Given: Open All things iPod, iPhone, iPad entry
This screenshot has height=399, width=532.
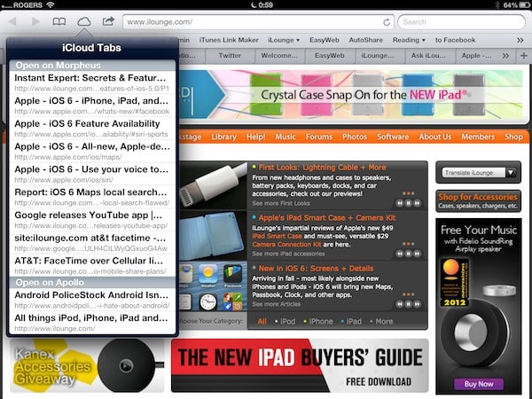Looking at the screenshot, I should pyautogui.click(x=92, y=323).
